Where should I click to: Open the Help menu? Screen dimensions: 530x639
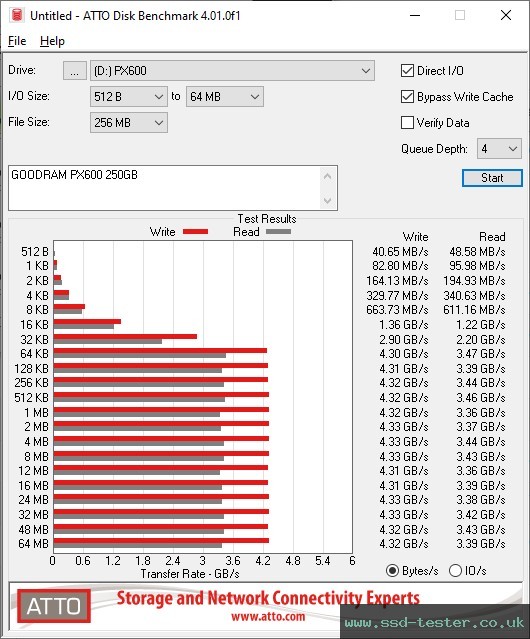coord(52,41)
